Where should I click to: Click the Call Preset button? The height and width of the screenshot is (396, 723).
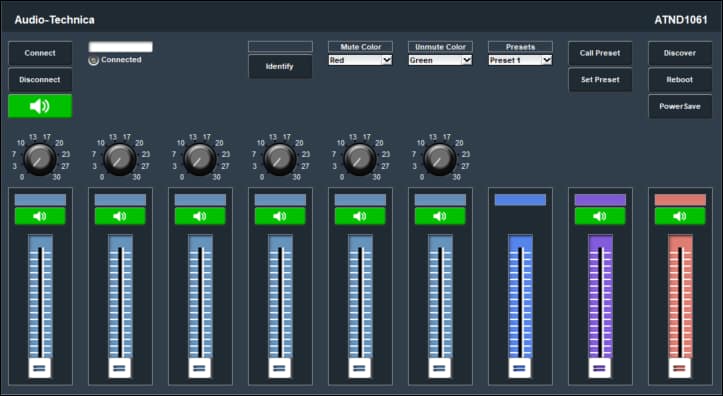600,53
